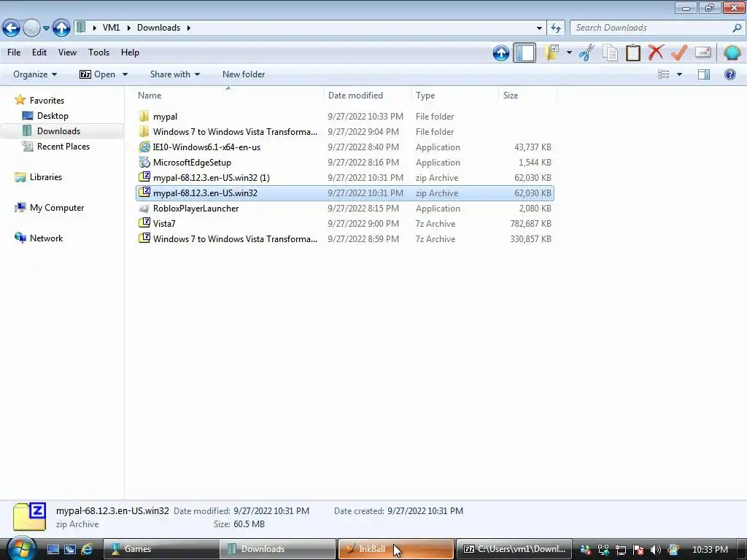
Task: Click the Start orb button
Action: 21,548
